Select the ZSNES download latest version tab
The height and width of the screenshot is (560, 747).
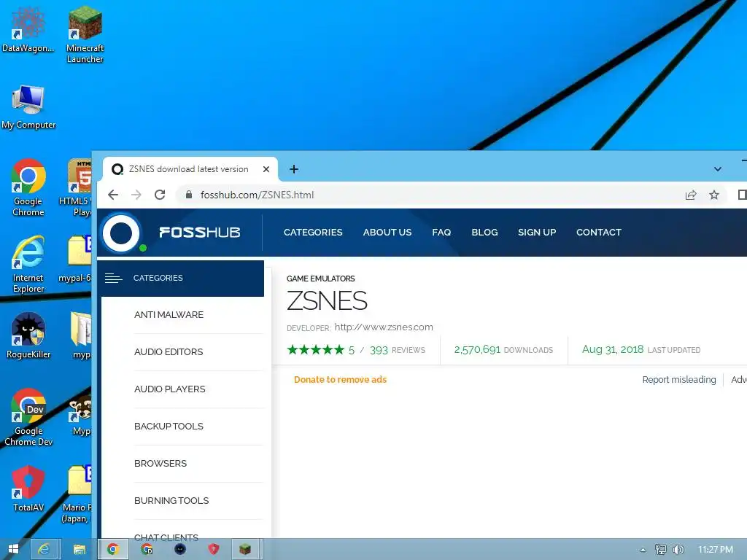(x=190, y=169)
